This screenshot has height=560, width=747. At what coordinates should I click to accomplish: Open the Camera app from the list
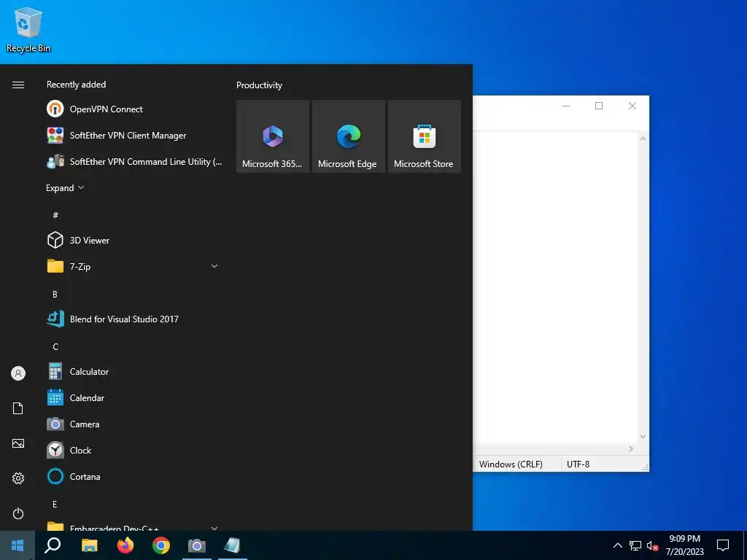[x=134, y=424]
